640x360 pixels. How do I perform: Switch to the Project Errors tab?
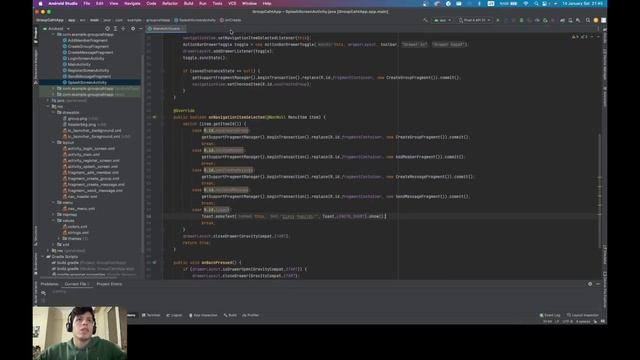[x=109, y=284]
